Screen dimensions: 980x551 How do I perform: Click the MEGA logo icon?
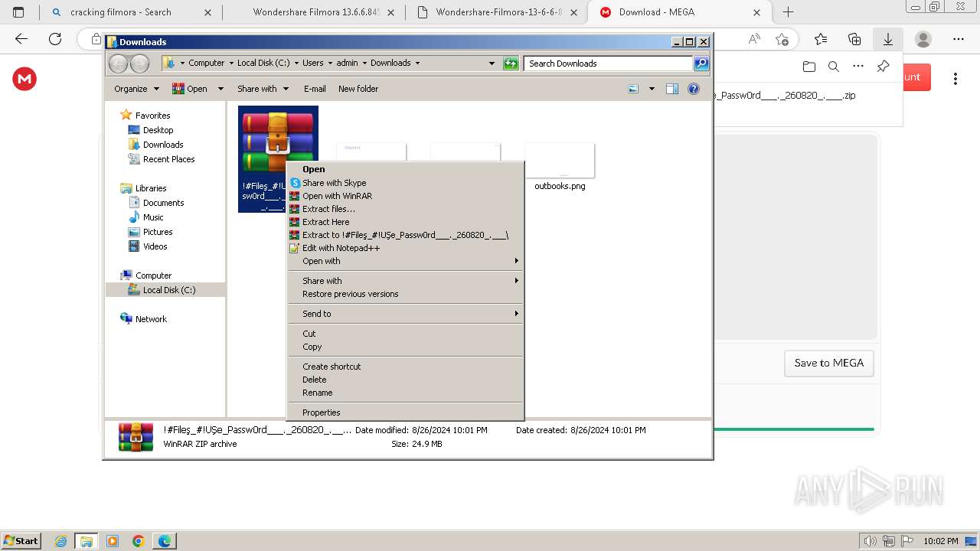click(24, 78)
